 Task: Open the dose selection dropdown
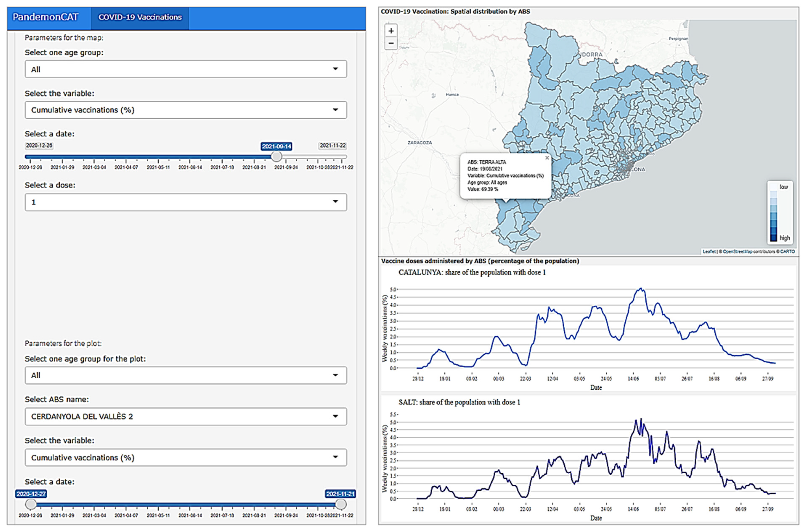(x=185, y=202)
